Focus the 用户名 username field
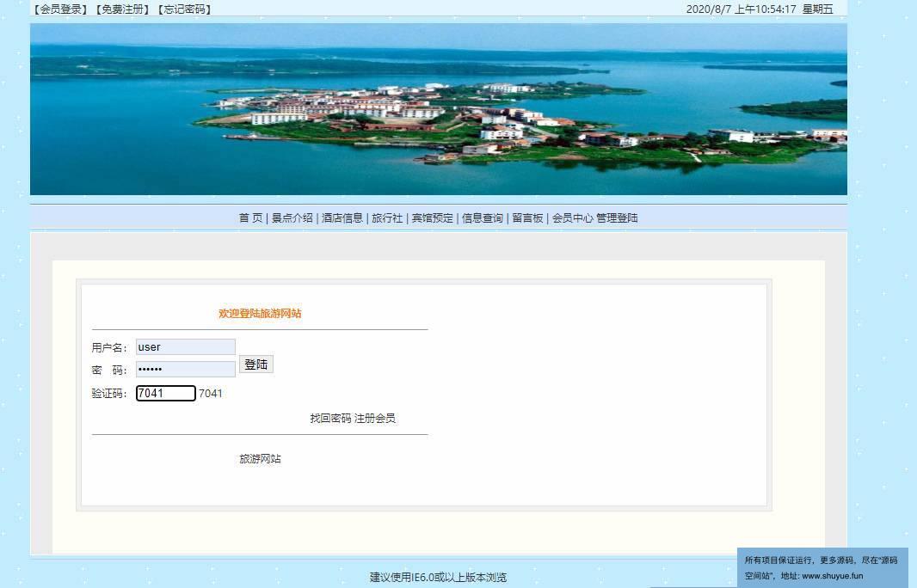Image resolution: width=917 pixels, height=588 pixels. pos(186,346)
